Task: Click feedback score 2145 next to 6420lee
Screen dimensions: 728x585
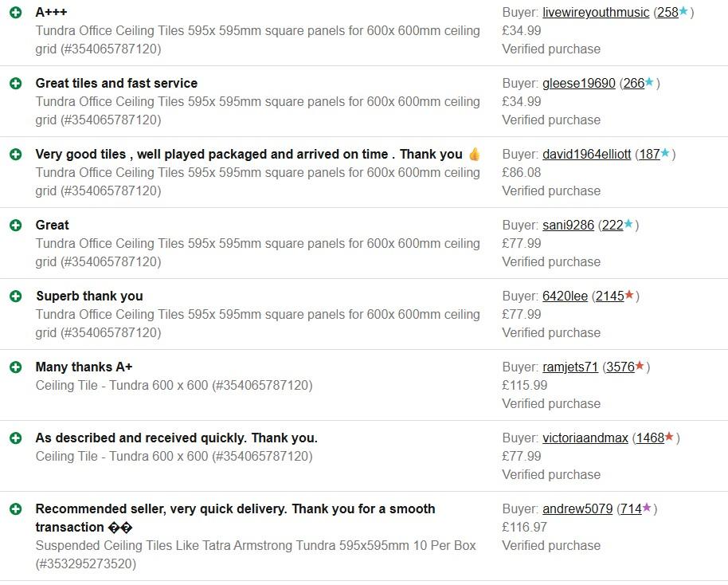Action: [609, 296]
